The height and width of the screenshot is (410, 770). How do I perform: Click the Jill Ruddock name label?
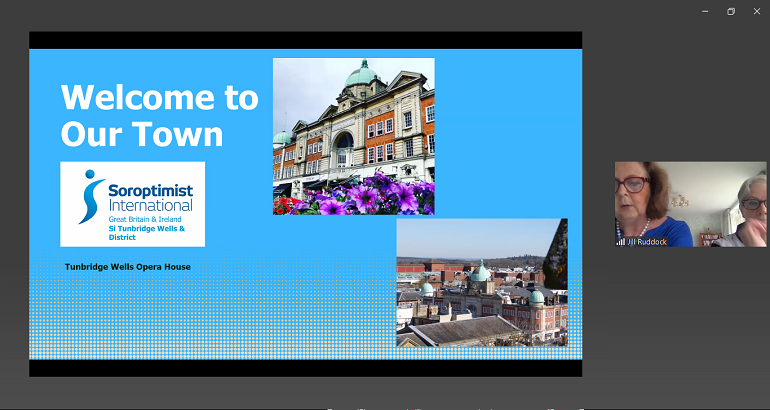click(x=645, y=241)
